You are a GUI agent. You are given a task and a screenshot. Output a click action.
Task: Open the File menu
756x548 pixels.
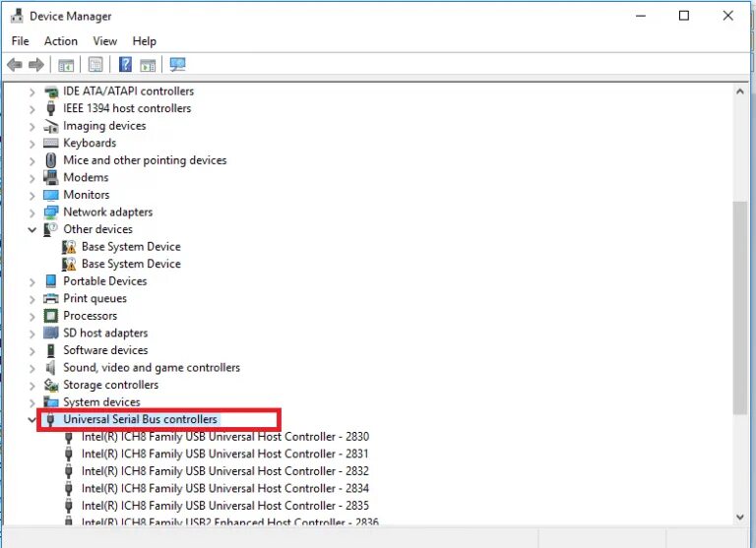pyautogui.click(x=20, y=41)
